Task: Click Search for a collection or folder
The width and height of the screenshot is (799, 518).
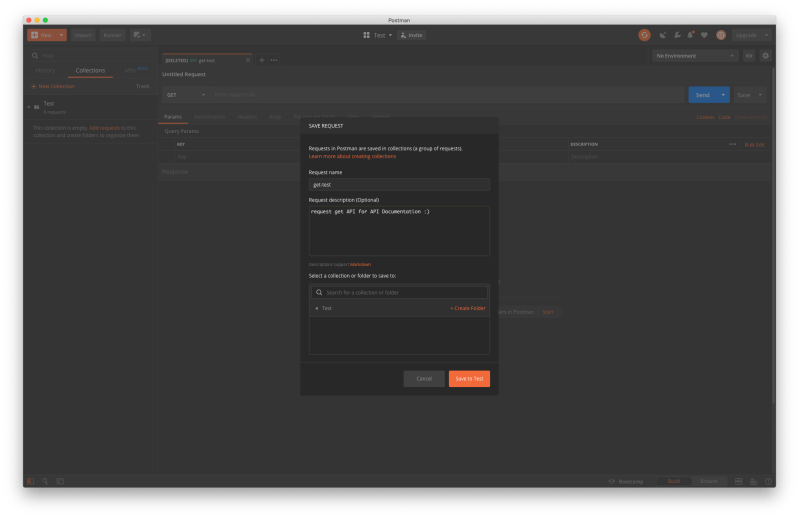Action: coord(399,292)
